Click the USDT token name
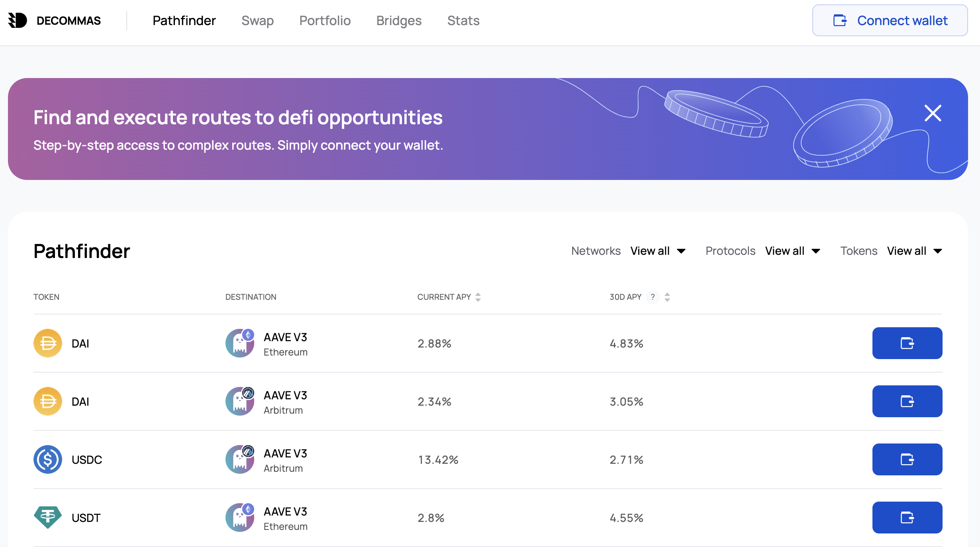Screen dimensions: 980x547 click(x=86, y=518)
